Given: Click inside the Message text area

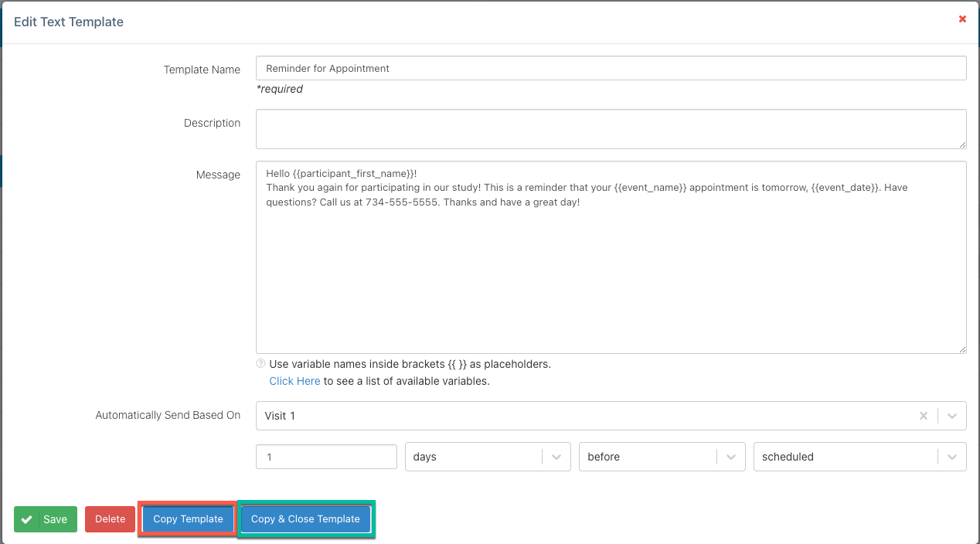Looking at the screenshot, I should pos(611,278).
